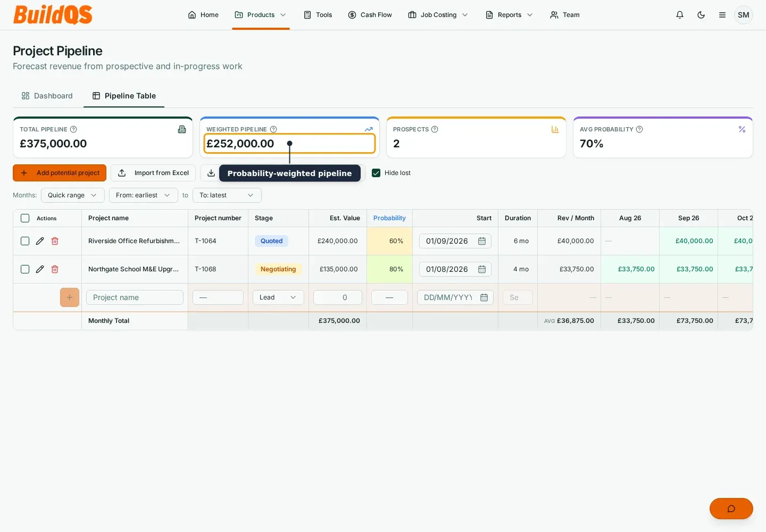Edit the Northgate School M&E row

[40, 269]
